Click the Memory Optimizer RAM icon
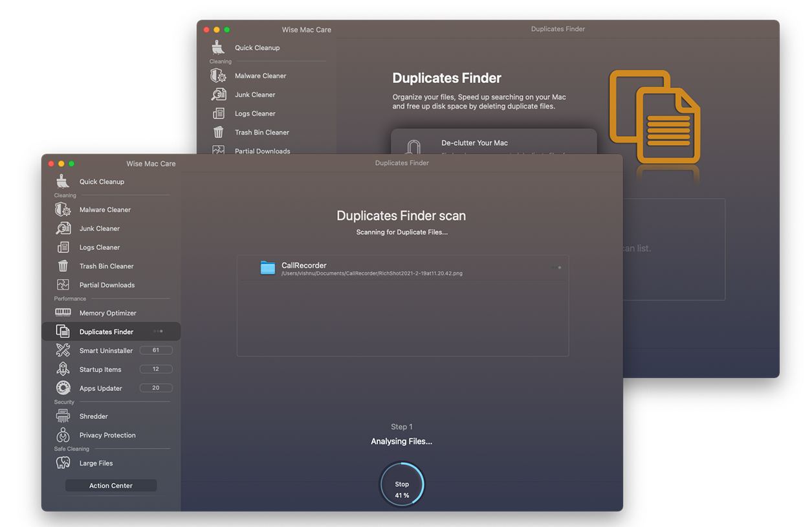Screen dimensions: 812x527 pos(63,313)
